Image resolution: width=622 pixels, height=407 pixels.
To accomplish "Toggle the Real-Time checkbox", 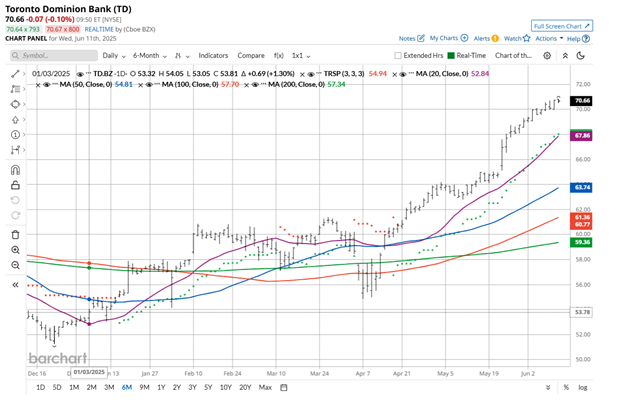I will (451, 56).
